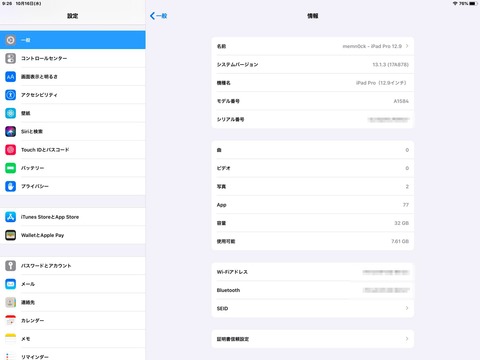Open the Control Center (コントロールセンター) icon

point(10,58)
